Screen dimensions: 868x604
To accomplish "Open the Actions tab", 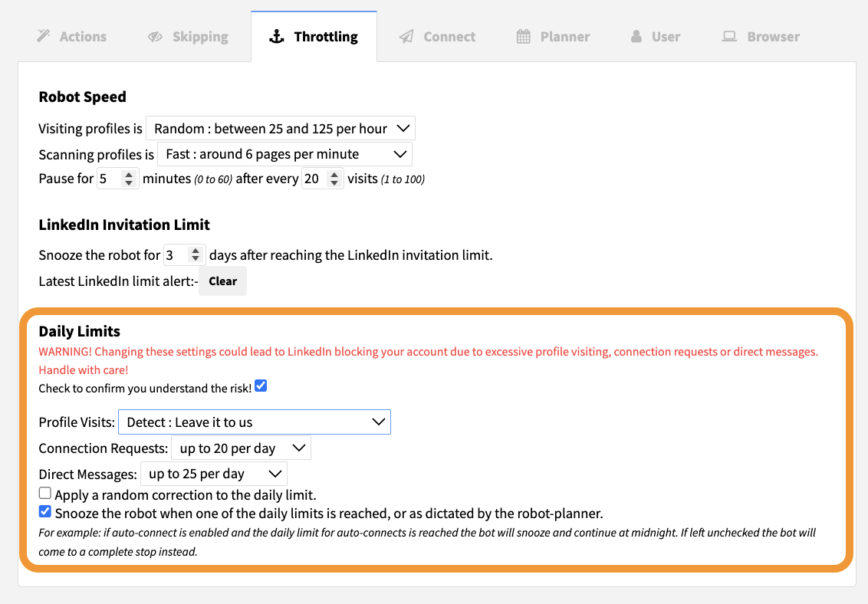I will [72, 37].
